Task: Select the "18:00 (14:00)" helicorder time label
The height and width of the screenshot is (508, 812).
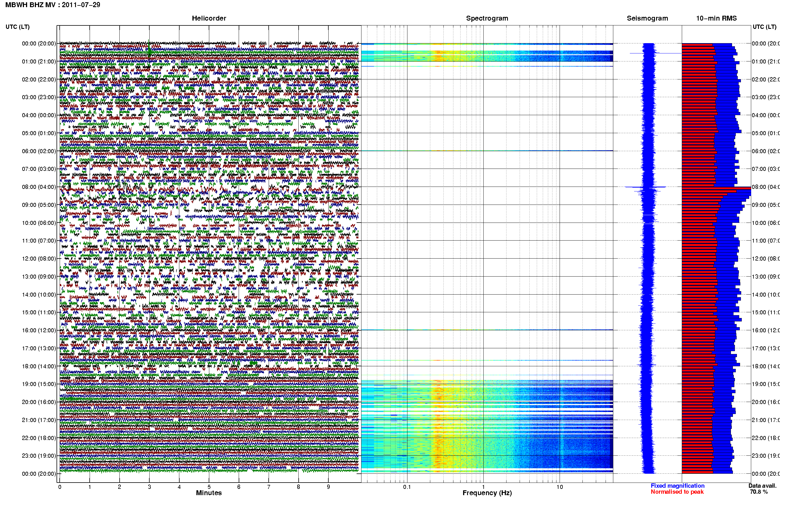Action: [39, 366]
